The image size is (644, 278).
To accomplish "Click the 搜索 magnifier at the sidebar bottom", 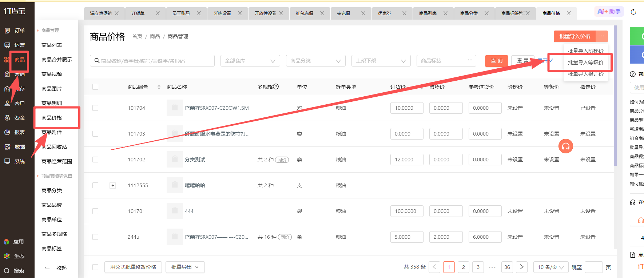I will coord(7,271).
